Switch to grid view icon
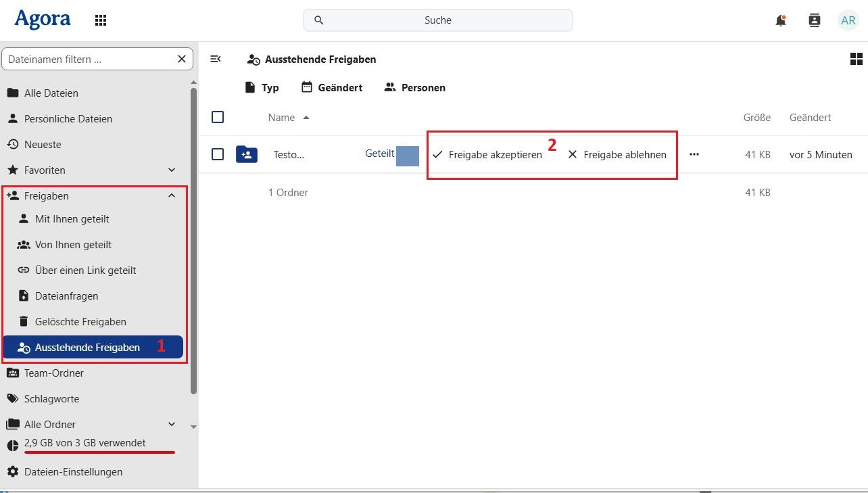Screen dimensions: 868x493 pos(856,60)
